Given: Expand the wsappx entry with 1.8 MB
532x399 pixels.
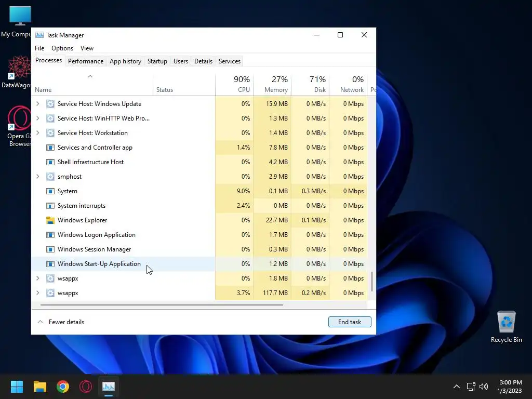Looking at the screenshot, I should coord(37,278).
